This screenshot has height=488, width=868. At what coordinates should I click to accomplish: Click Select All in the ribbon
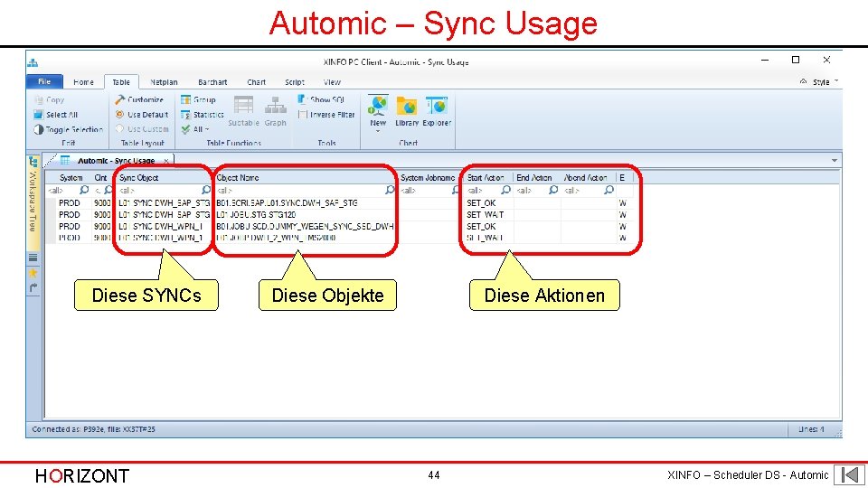tap(56, 115)
